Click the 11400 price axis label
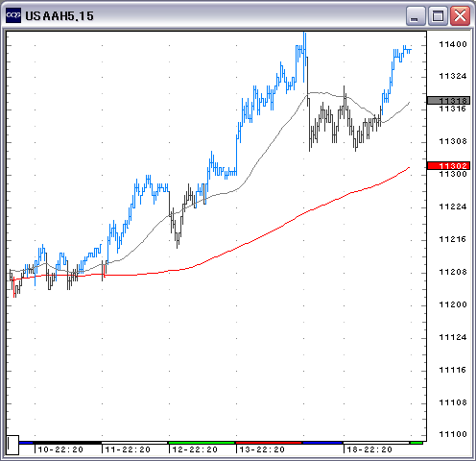 point(453,44)
